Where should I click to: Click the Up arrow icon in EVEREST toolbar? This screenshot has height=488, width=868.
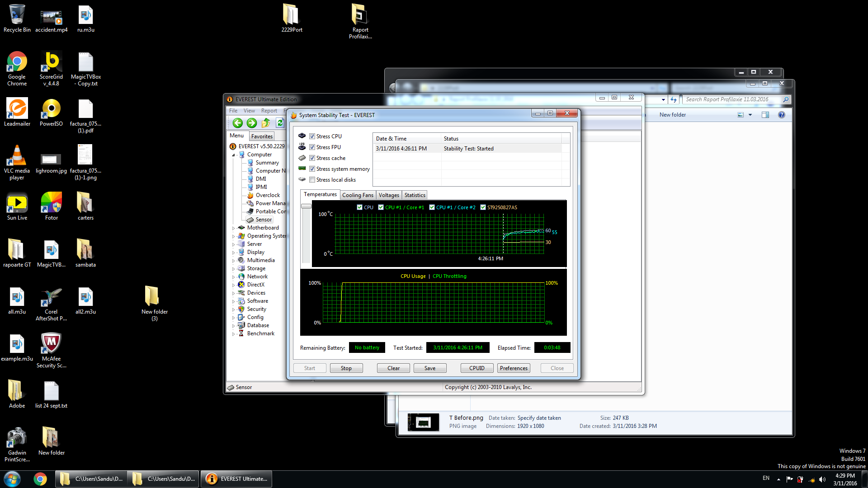click(266, 123)
